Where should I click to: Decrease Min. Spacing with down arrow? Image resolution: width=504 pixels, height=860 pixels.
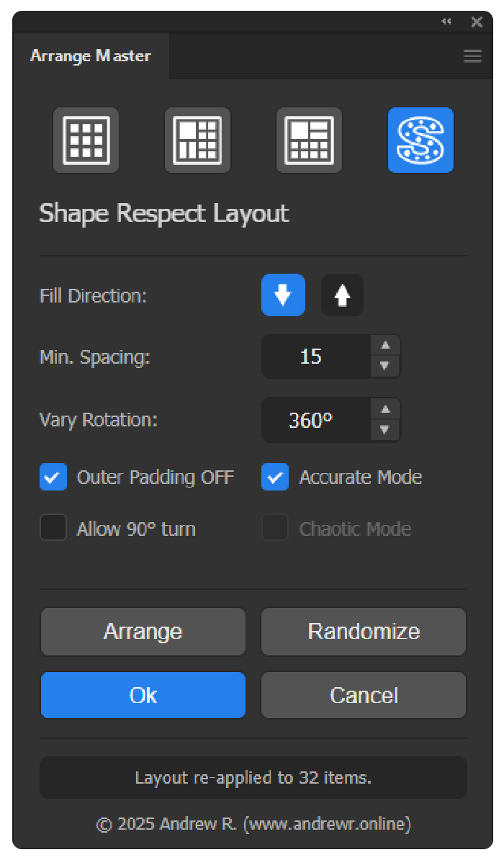click(x=385, y=366)
